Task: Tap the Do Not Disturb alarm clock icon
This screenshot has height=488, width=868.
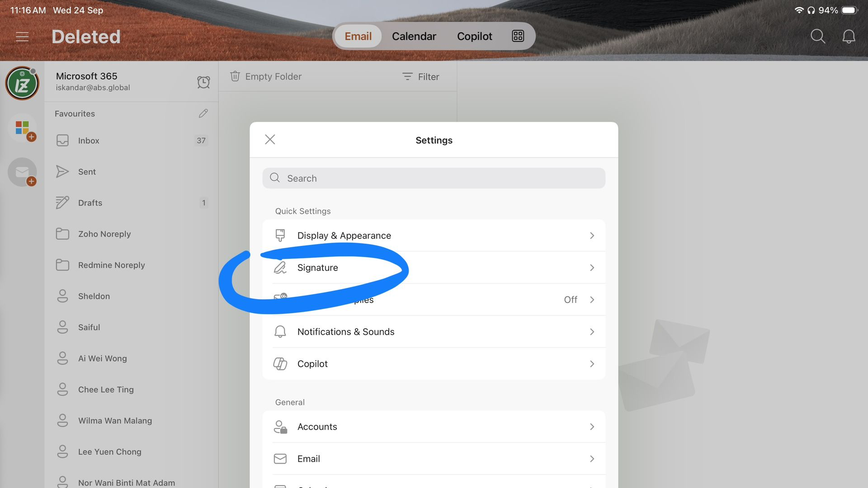Action: click(x=203, y=82)
